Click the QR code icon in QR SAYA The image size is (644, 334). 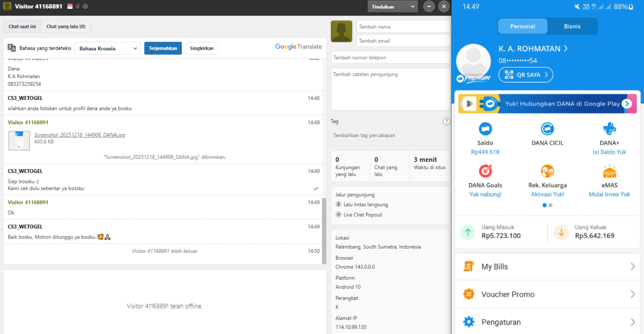coord(509,75)
